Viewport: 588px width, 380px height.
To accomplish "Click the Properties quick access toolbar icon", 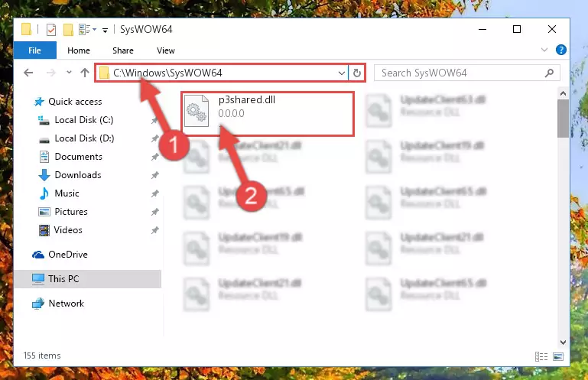I will pyautogui.click(x=51, y=29).
